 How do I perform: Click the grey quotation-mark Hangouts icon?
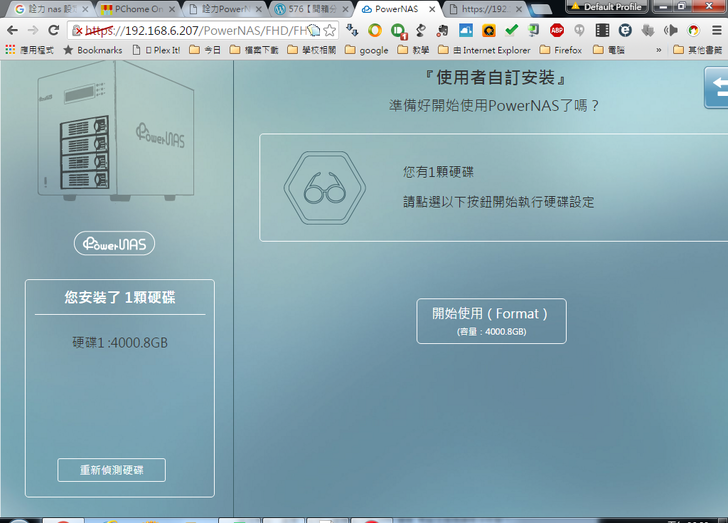coord(579,31)
